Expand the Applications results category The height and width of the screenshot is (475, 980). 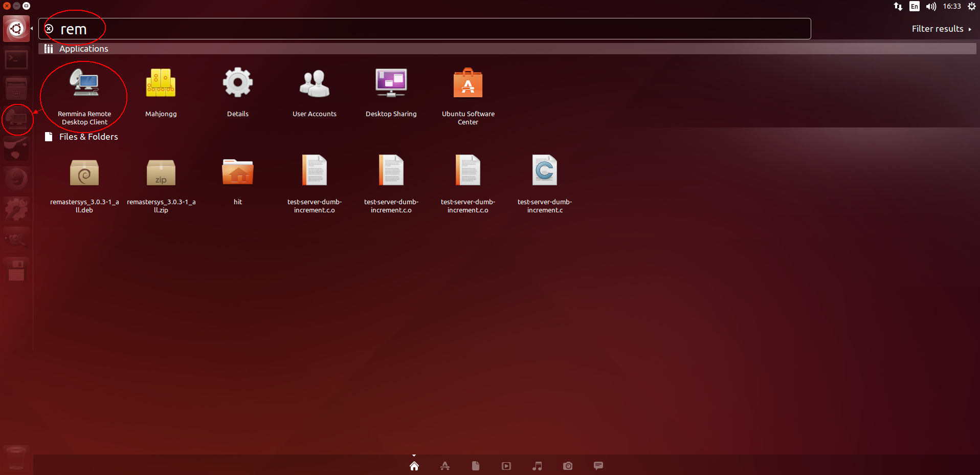coord(84,49)
